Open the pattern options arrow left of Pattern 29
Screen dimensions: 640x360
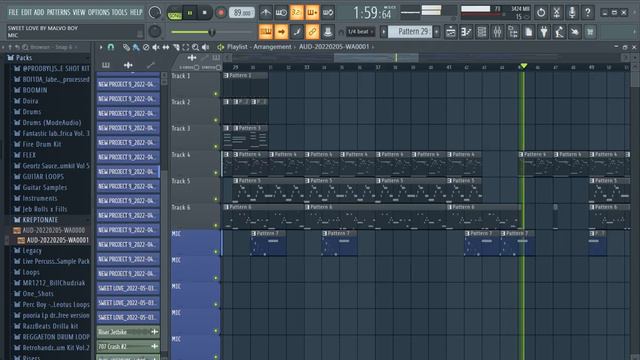(383, 31)
